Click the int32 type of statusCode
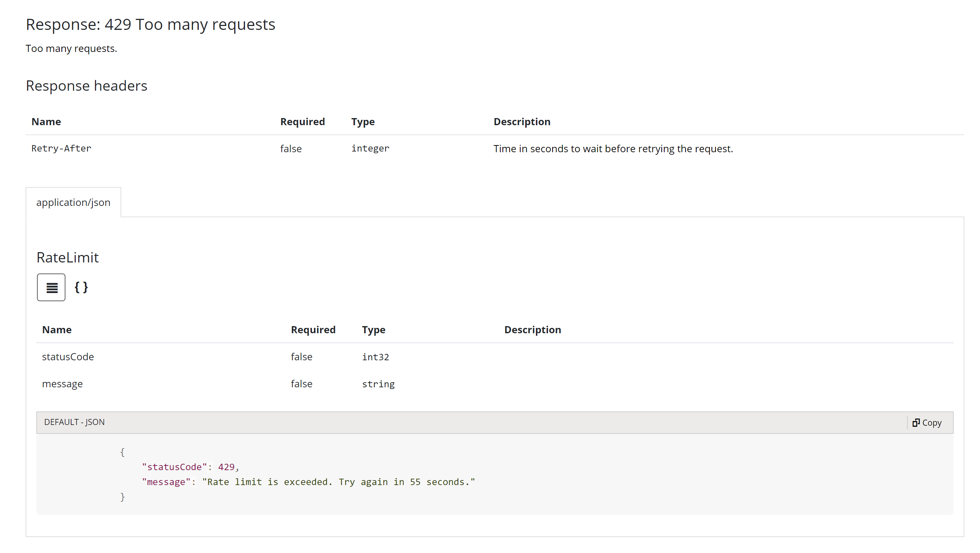 coord(376,357)
